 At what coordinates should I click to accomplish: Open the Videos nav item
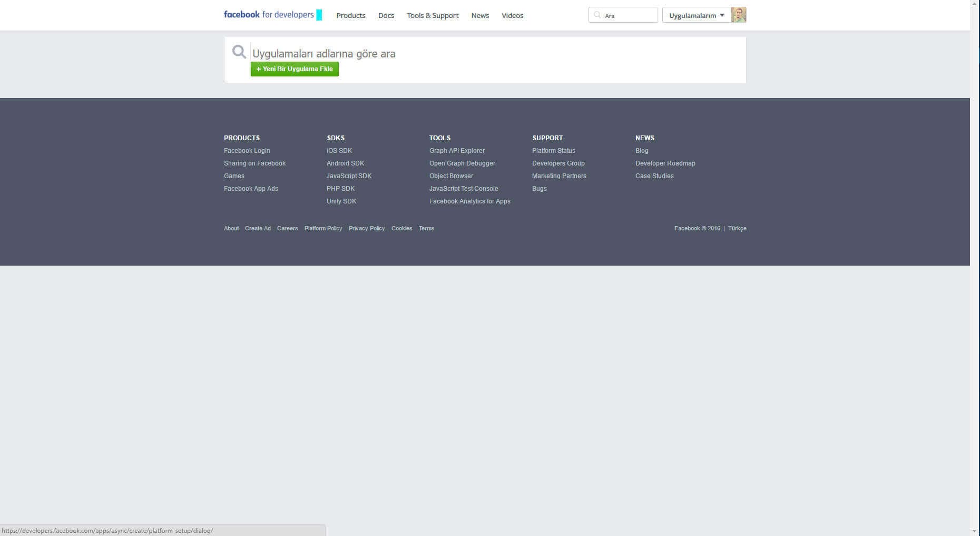(512, 15)
